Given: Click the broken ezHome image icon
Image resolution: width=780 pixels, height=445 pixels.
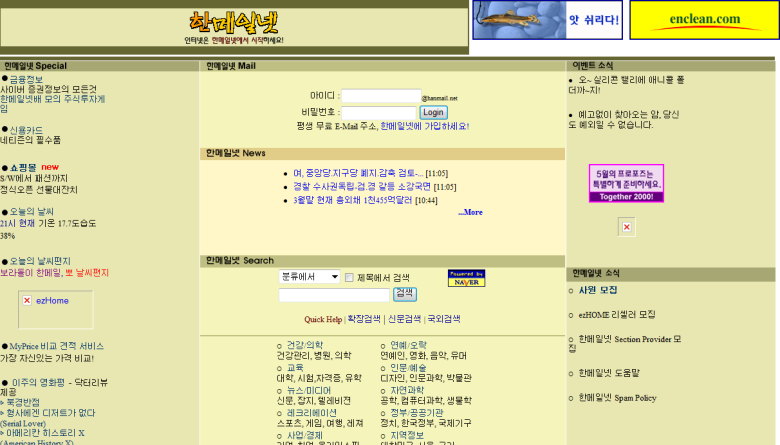Looking at the screenshot, I should [27, 300].
